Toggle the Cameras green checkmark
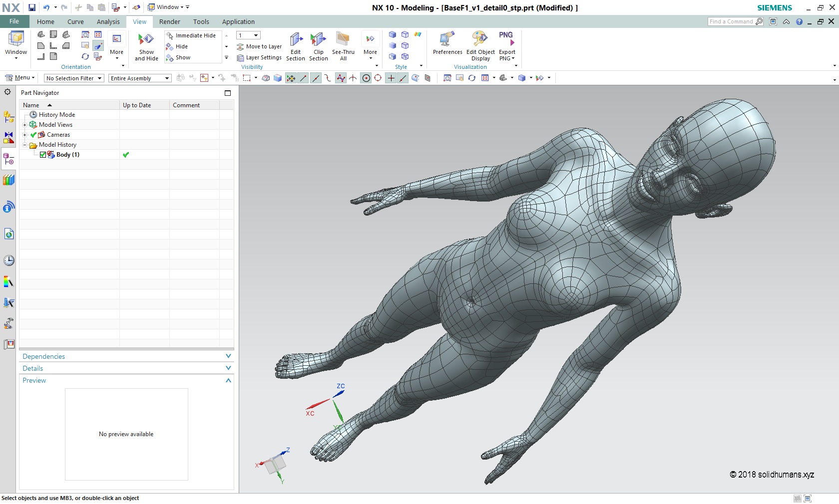Viewport: 839px width, 504px height. 33,135
